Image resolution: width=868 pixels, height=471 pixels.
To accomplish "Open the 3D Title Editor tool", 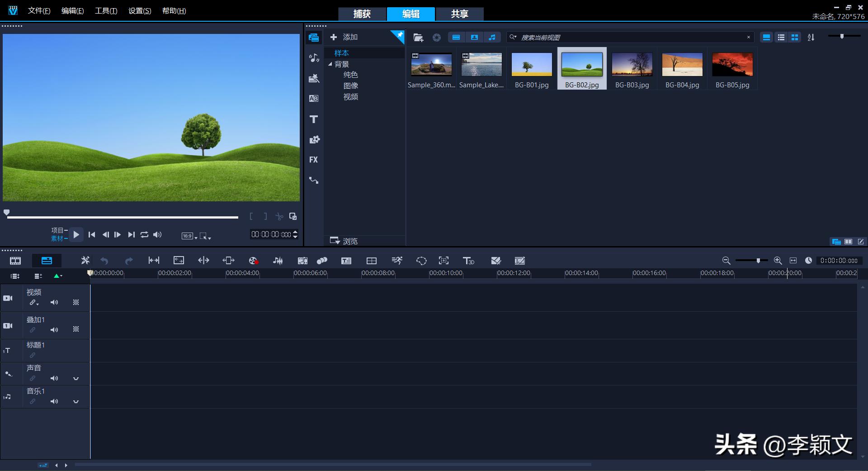I will [468, 261].
